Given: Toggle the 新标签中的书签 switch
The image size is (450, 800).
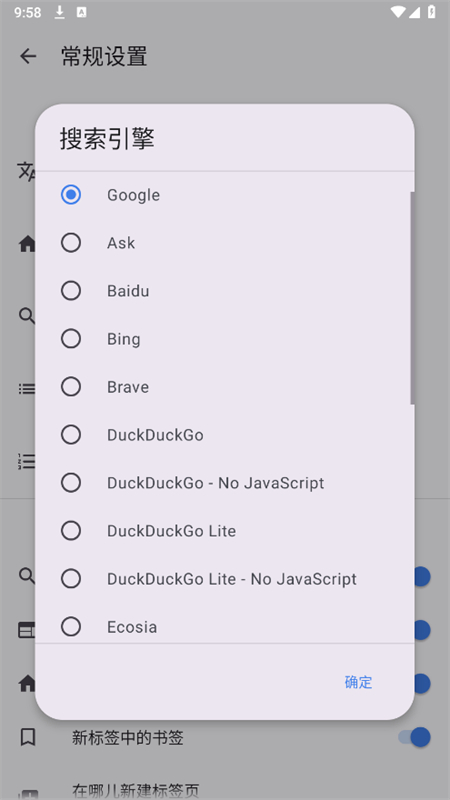Looking at the screenshot, I should [x=414, y=737].
